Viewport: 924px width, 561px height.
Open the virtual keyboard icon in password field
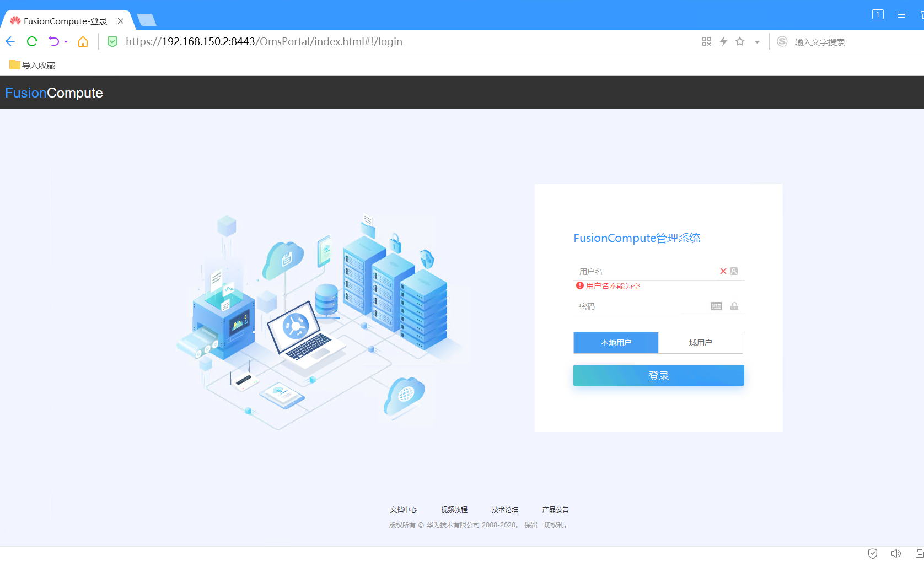(716, 306)
